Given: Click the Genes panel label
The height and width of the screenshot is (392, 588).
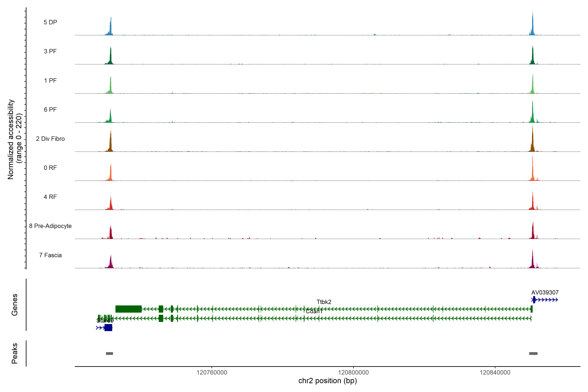Looking at the screenshot, I should pyautogui.click(x=15, y=305).
